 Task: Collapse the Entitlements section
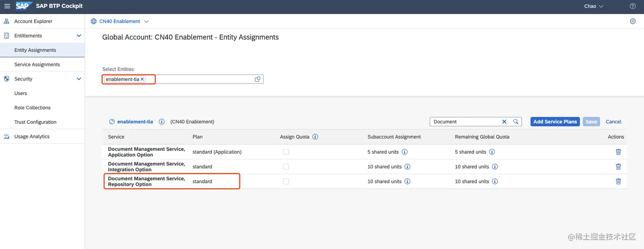click(79, 36)
